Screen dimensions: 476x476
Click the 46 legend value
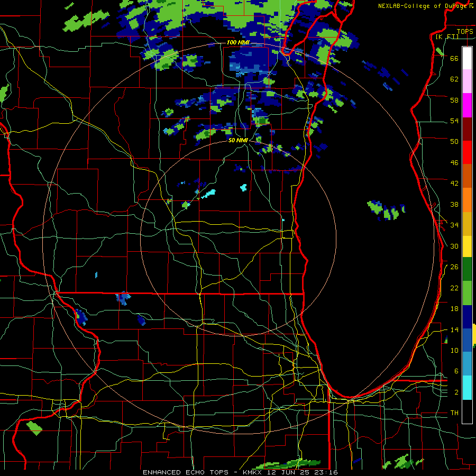[454, 162]
